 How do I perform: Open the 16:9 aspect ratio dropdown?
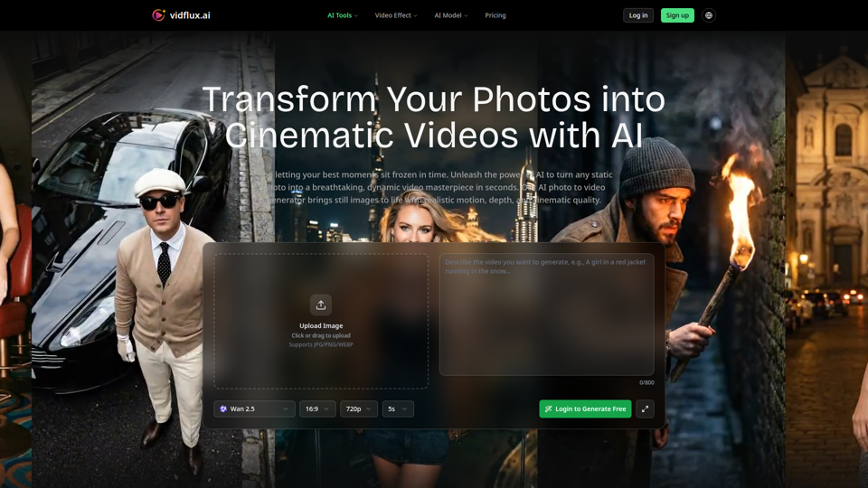tap(317, 408)
